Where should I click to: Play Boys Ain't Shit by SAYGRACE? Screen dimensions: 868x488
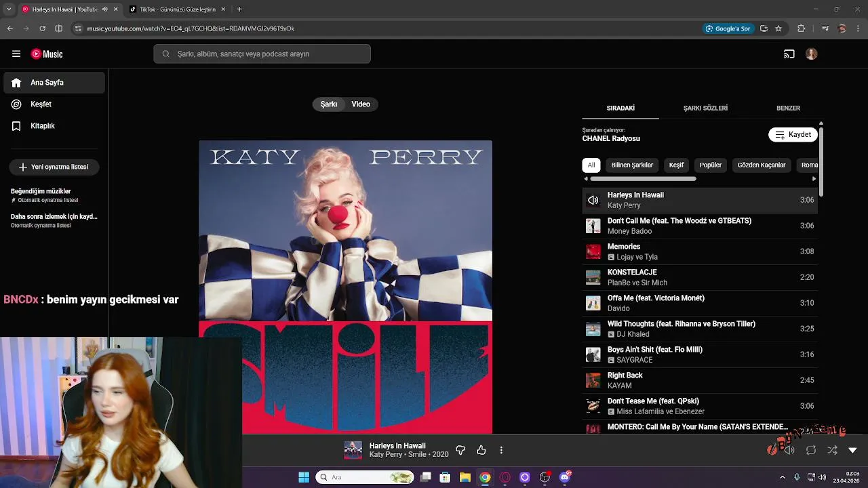pyautogui.click(x=700, y=354)
